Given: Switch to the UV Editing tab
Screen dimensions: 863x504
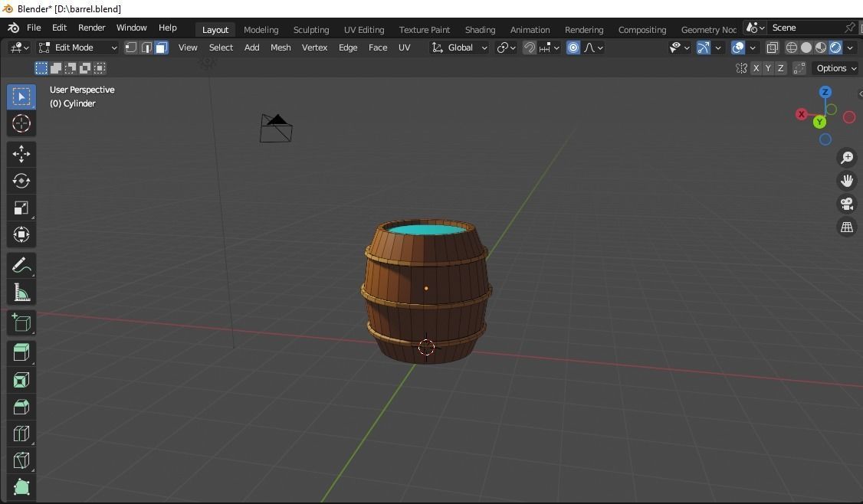Looking at the screenshot, I should click(364, 30).
